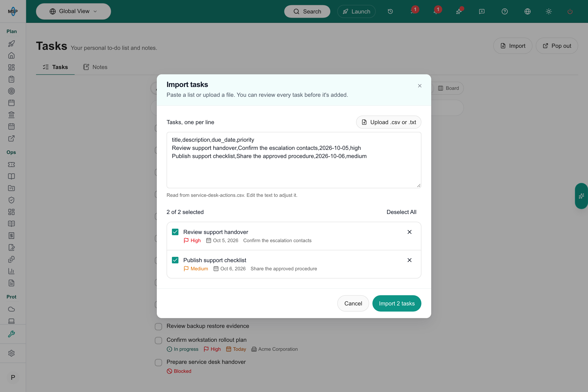Open the shield check icon in sidebar
This screenshot has height=392, width=588.
click(11, 200)
